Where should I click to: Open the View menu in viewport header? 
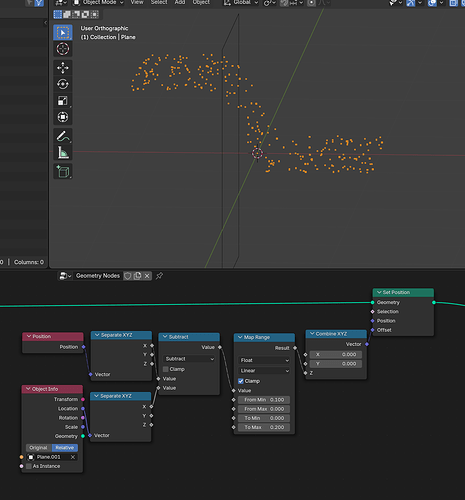(137, 2)
